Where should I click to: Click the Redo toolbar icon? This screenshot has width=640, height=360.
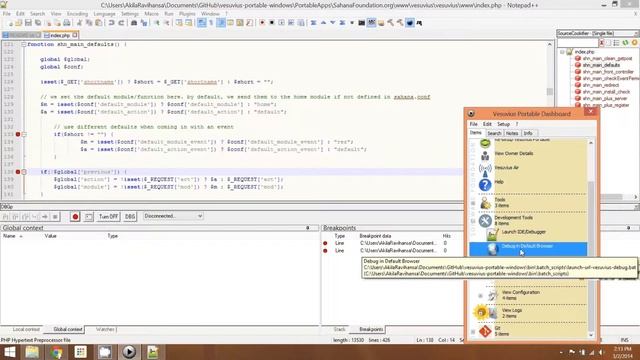point(121,23)
